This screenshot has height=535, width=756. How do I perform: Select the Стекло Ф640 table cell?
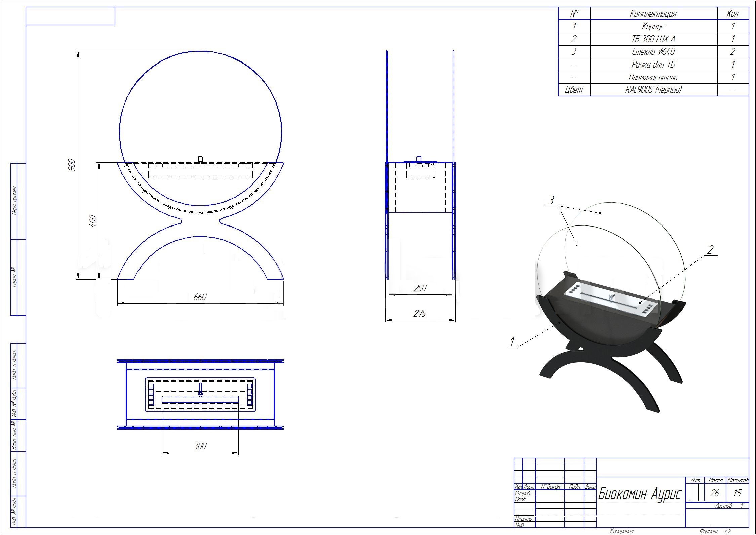(x=653, y=52)
